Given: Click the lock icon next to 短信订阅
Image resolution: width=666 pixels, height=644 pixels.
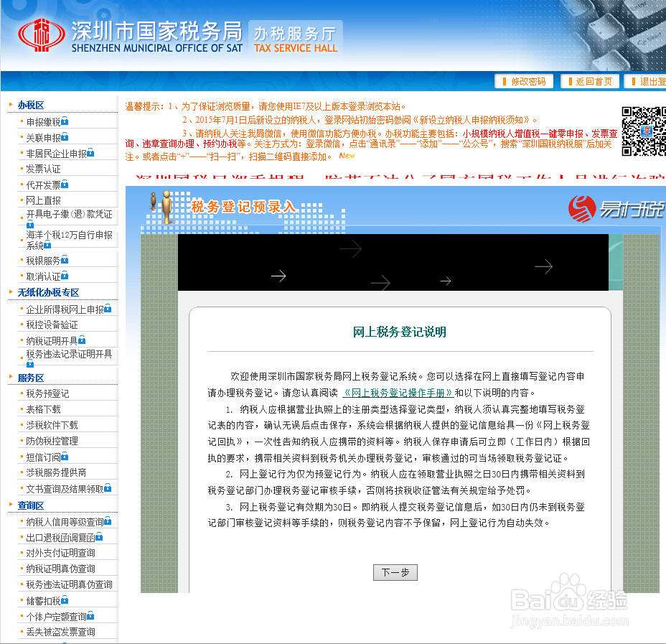Looking at the screenshot, I should pos(66,456).
